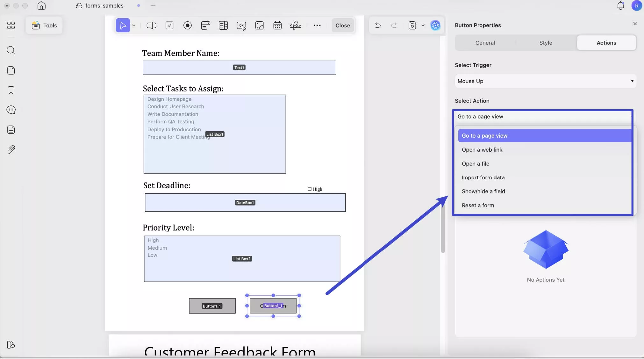
Task: Open the Tools menu button
Action: (44, 25)
